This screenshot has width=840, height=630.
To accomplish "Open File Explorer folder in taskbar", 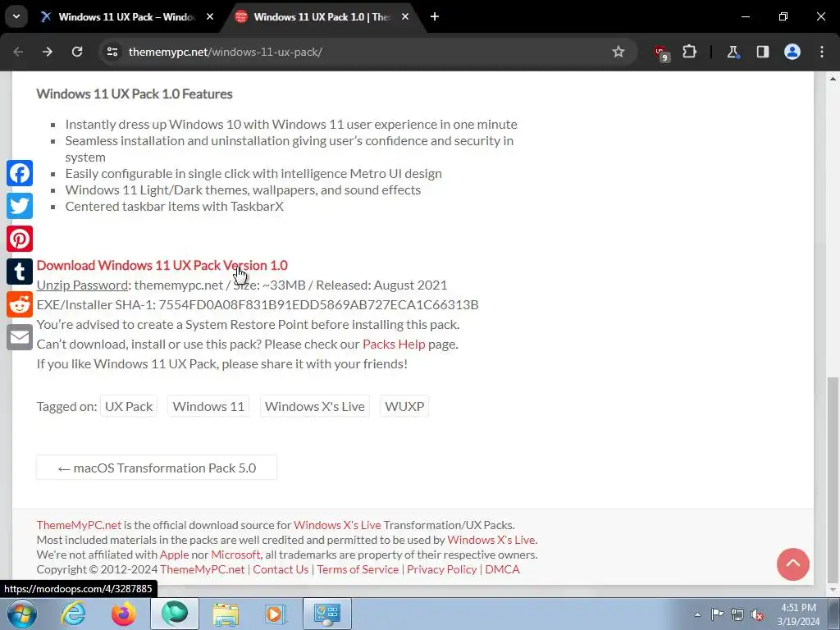I will pyautogui.click(x=226, y=614).
